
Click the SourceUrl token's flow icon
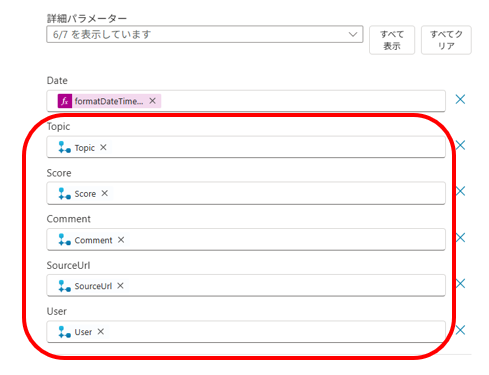click(x=64, y=286)
